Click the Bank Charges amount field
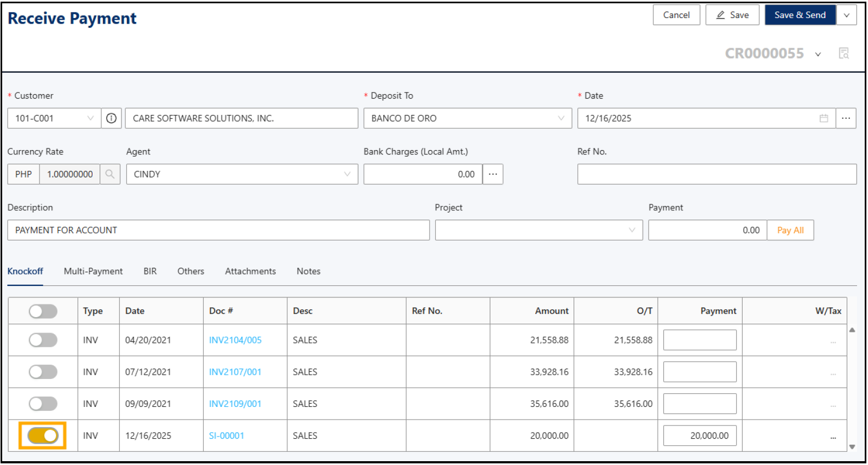This screenshot has height=465, width=868. [x=423, y=174]
